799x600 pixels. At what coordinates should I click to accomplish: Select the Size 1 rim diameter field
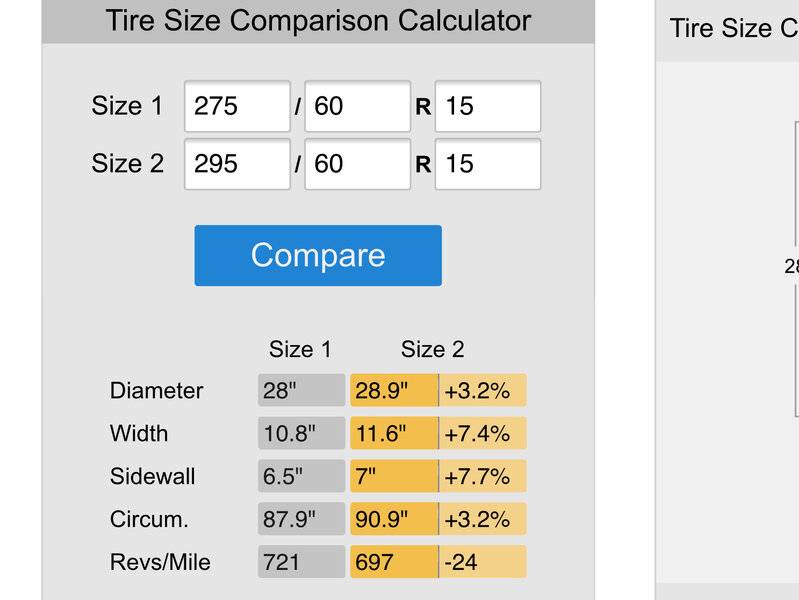[488, 106]
